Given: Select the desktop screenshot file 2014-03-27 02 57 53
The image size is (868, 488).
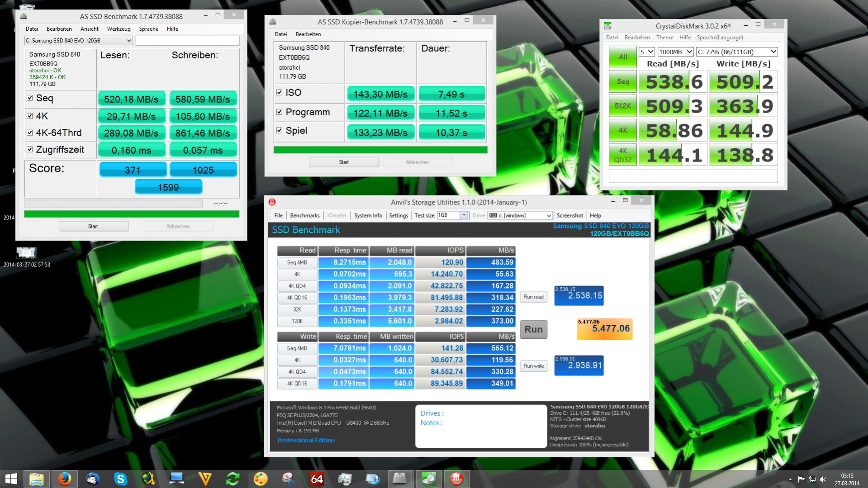Looking at the screenshot, I should tap(26, 257).
